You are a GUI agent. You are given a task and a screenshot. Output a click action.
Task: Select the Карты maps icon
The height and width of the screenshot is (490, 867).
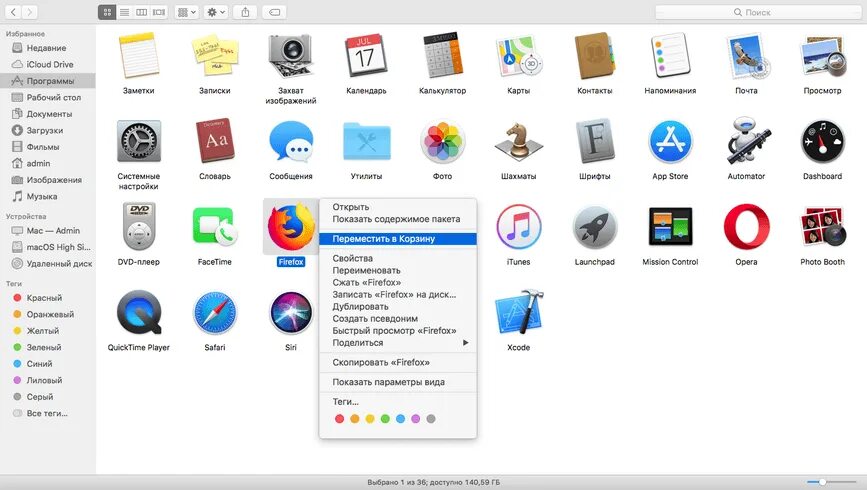point(519,55)
